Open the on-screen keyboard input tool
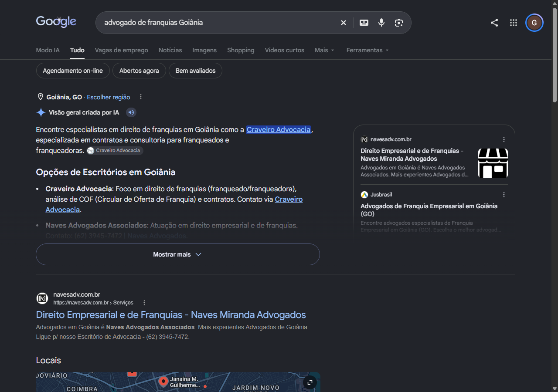Viewport: 558px width, 392px height. [364, 23]
